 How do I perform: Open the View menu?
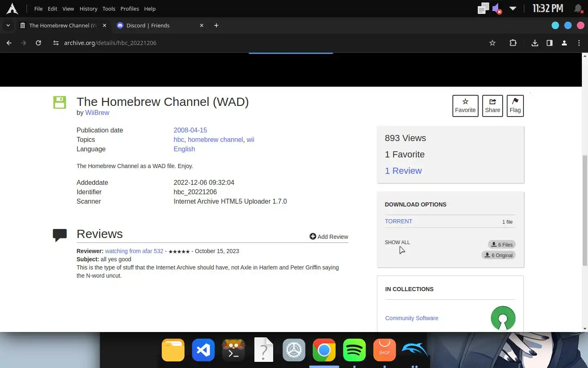click(68, 9)
